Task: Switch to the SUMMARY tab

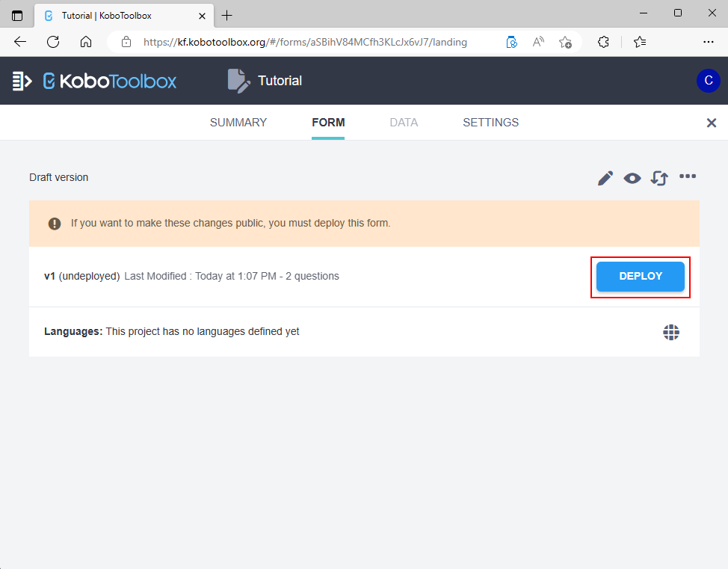Action: click(238, 123)
